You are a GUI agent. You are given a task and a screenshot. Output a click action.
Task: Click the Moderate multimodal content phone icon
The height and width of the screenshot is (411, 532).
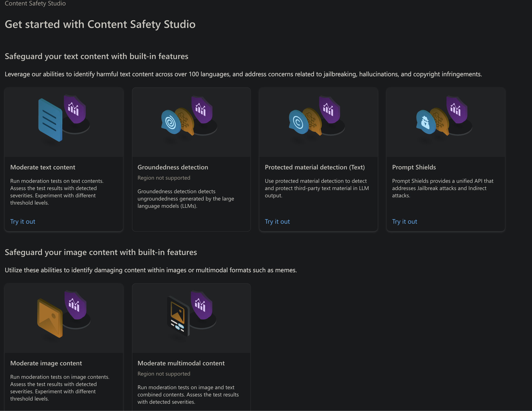pyautogui.click(x=178, y=316)
